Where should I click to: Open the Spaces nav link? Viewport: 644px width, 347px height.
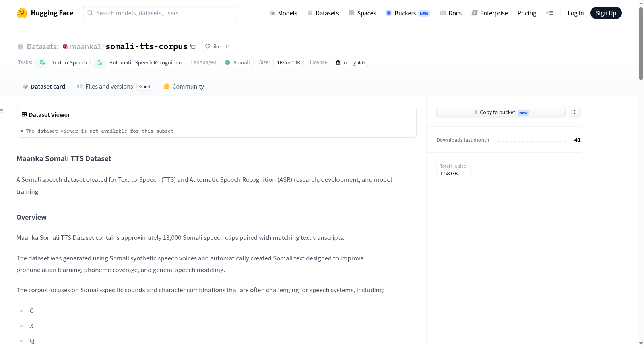tap(363, 13)
